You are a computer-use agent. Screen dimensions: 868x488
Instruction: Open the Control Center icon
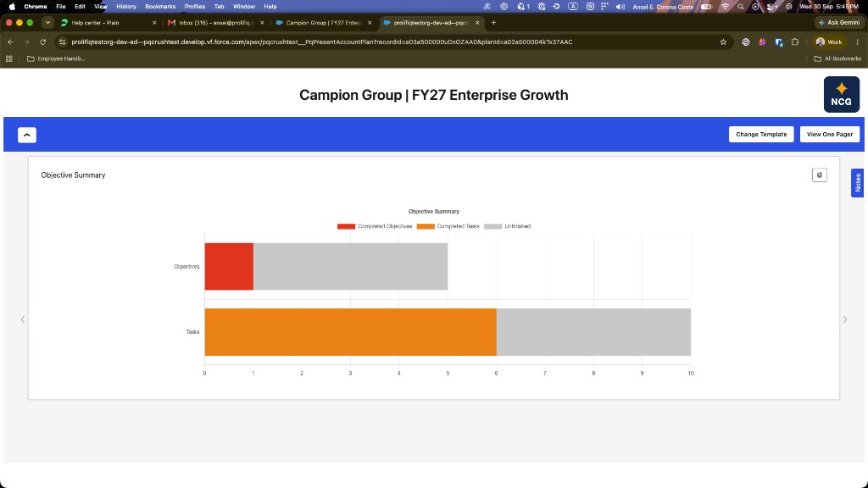coord(771,7)
